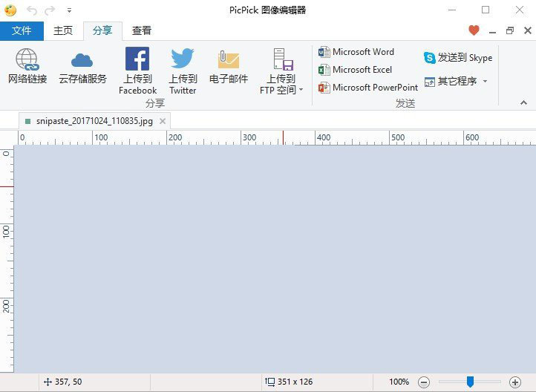The image size is (536, 392).
Task: Click the 上传到 FTP 空间 server icon
Action: [283, 59]
